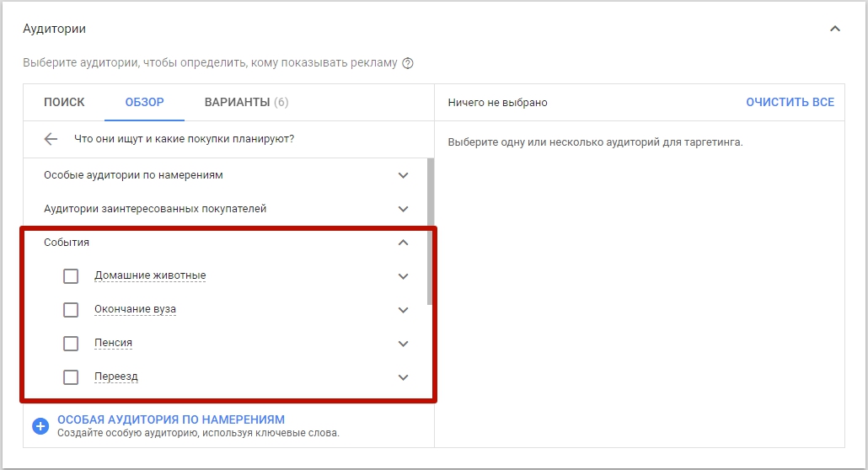Check the Домашние животные checkbox

[x=71, y=276]
